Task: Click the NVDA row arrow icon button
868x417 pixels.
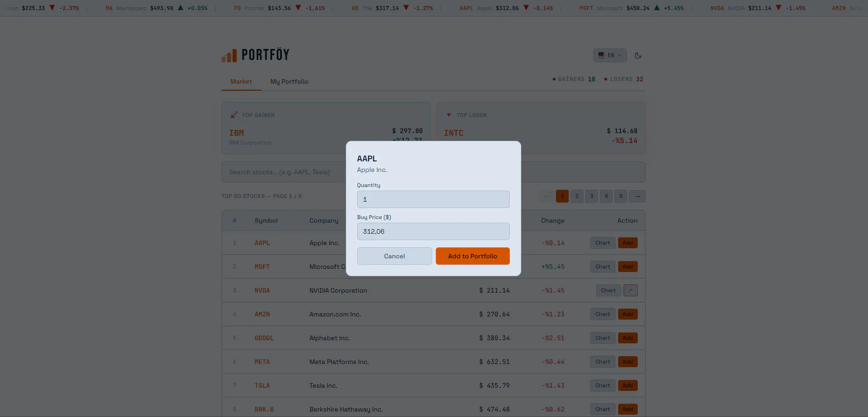Action: point(630,290)
